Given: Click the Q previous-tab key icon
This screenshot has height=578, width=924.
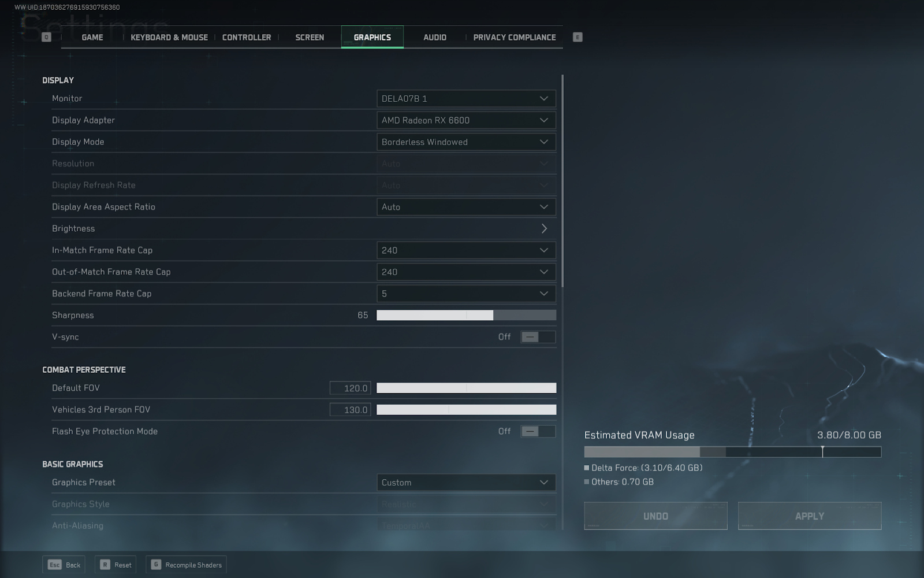Looking at the screenshot, I should click(47, 37).
